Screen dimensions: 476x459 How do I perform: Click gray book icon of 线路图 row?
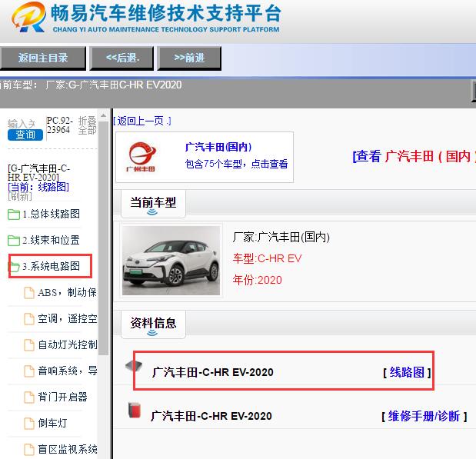click(134, 366)
